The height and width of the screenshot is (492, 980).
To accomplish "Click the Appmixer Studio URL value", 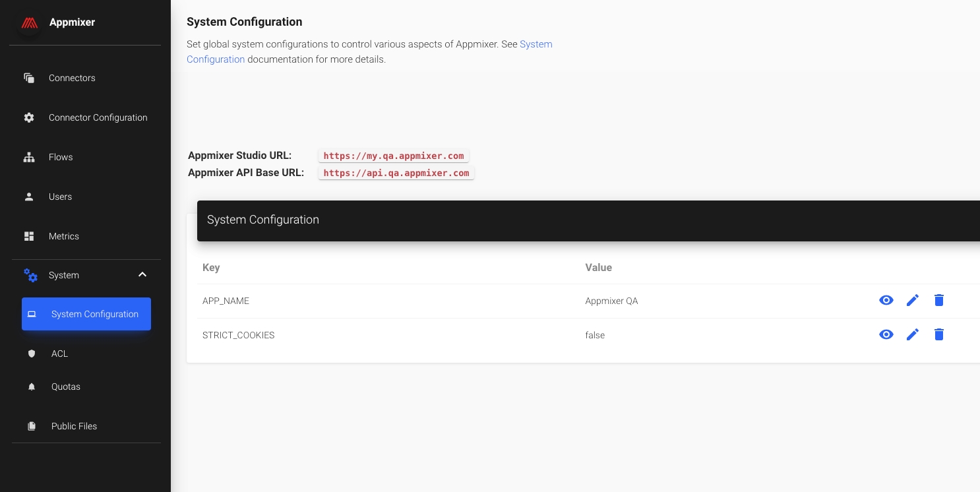I will pyautogui.click(x=394, y=156).
